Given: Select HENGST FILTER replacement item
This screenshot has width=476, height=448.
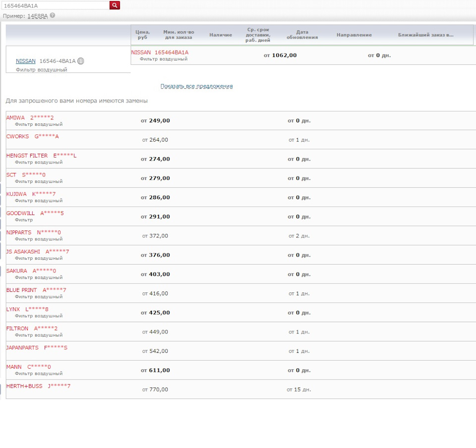Looking at the screenshot, I should (241, 159).
